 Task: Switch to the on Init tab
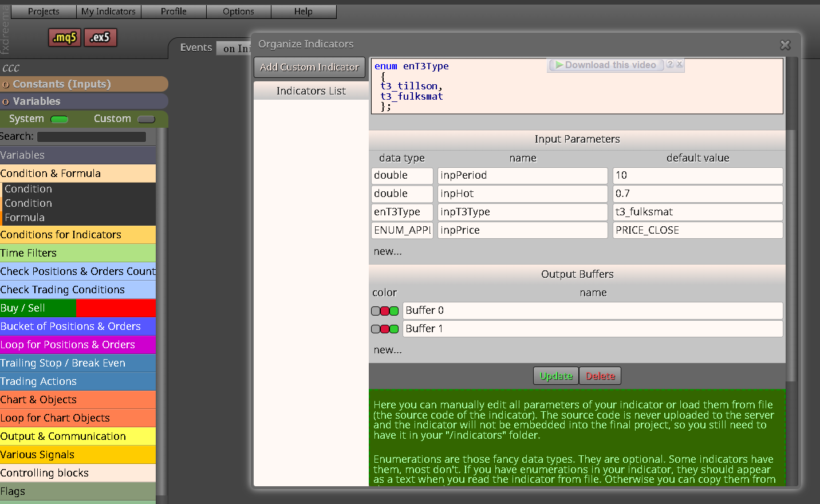pyautogui.click(x=235, y=49)
